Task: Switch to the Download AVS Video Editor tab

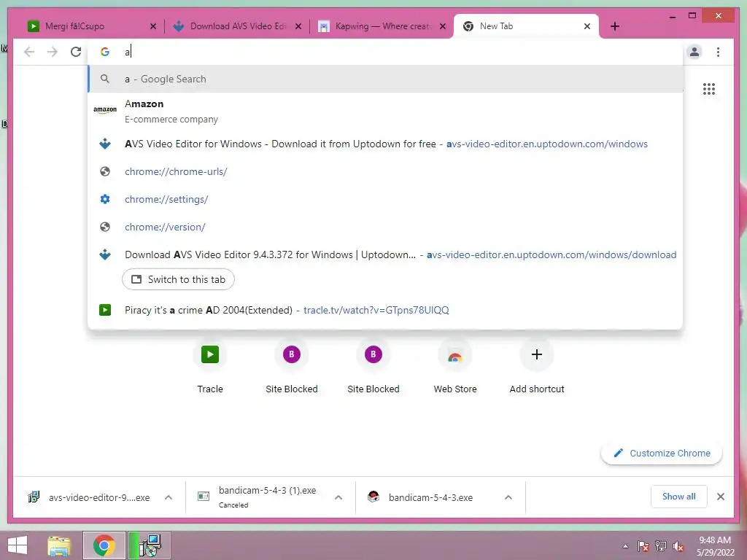Action: 236,26
